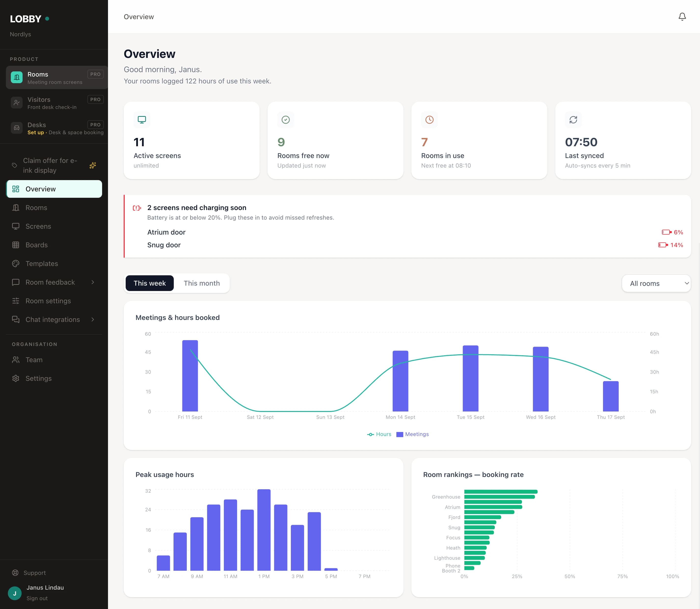Open the notifications bell

(x=682, y=17)
